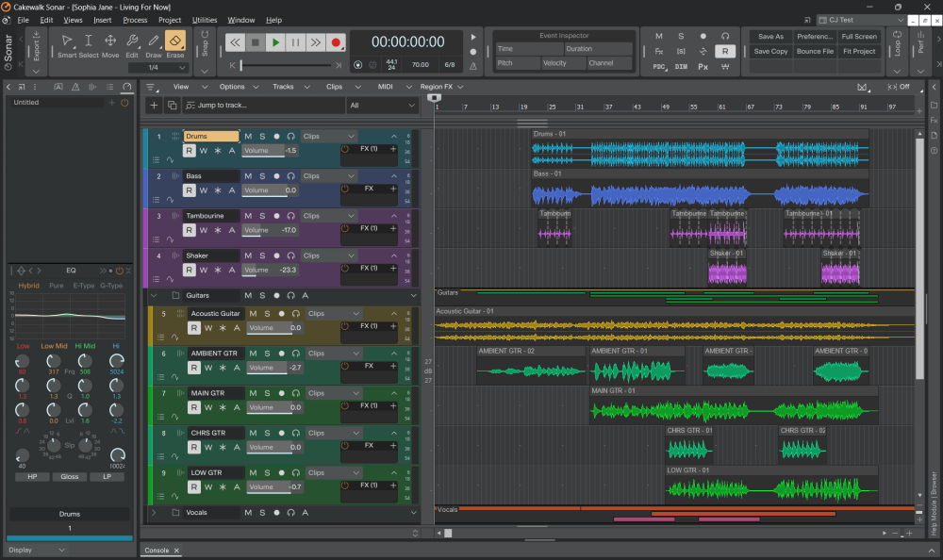Toggle the EQ module power icon

click(119, 271)
